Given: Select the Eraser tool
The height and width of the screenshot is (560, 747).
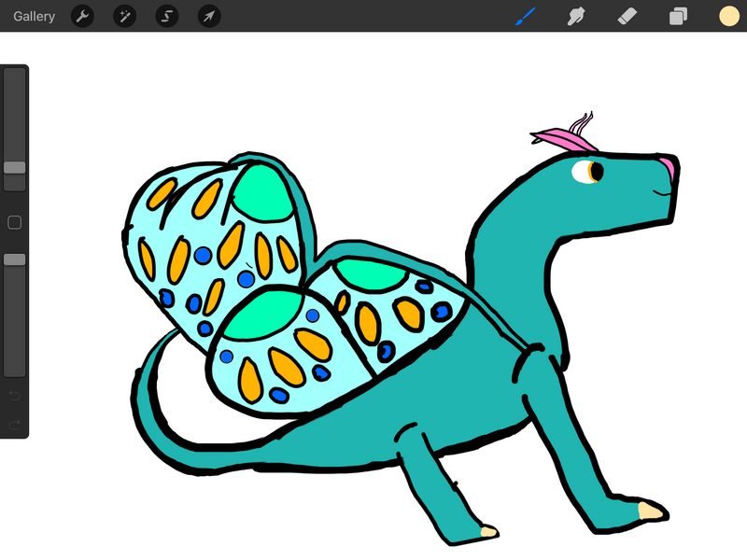Looking at the screenshot, I should [x=627, y=16].
